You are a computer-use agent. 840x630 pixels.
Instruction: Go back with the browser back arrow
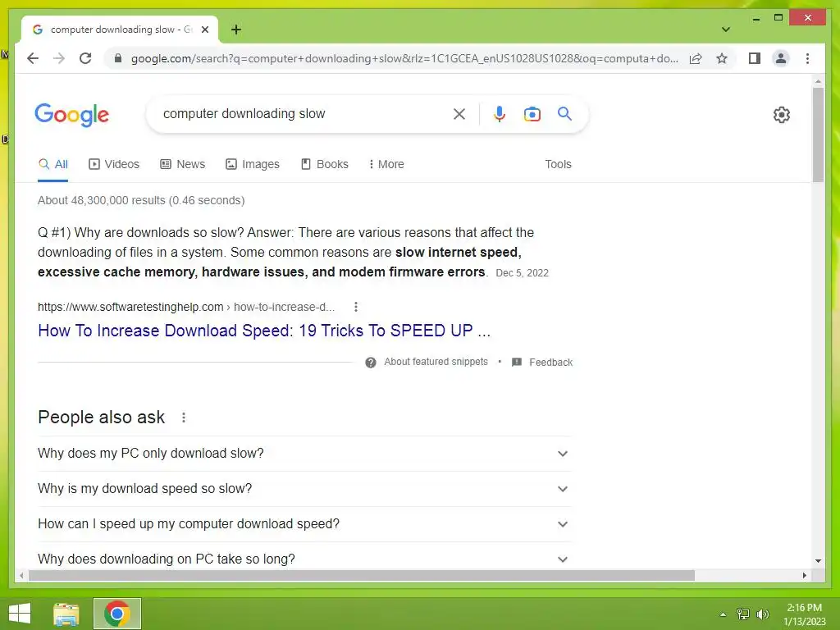(33, 58)
